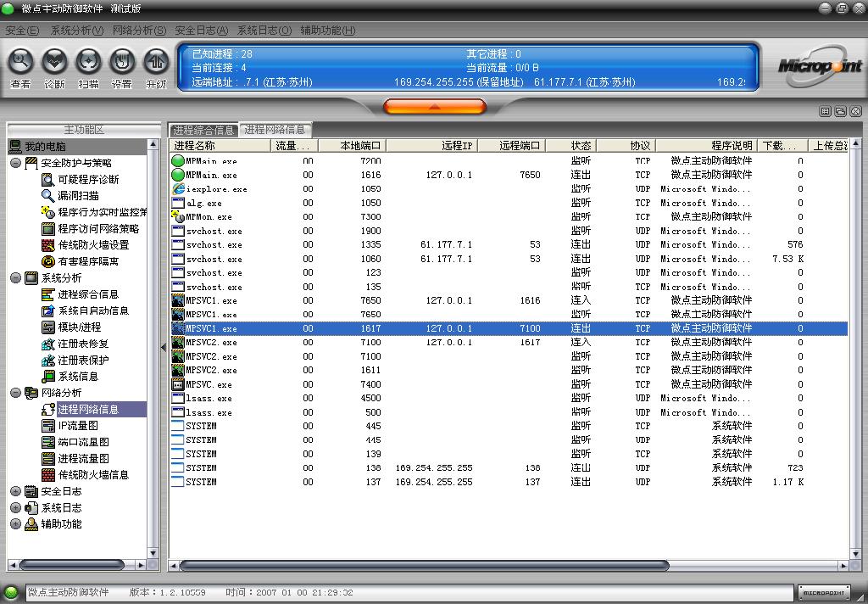Image resolution: width=868 pixels, height=604 pixels.
Task: Click the sidebar horizontal scrollbar thumb
Action: coord(71,565)
